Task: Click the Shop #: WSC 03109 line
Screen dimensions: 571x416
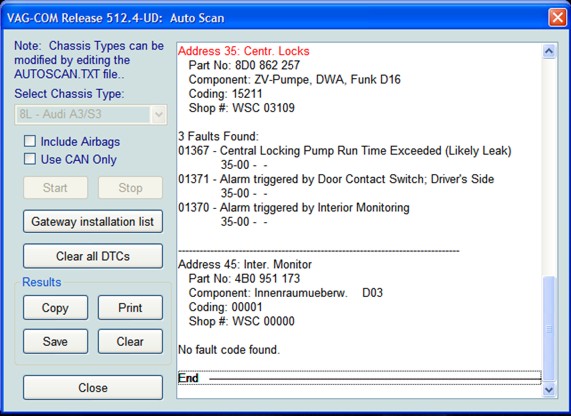Action: point(241,108)
